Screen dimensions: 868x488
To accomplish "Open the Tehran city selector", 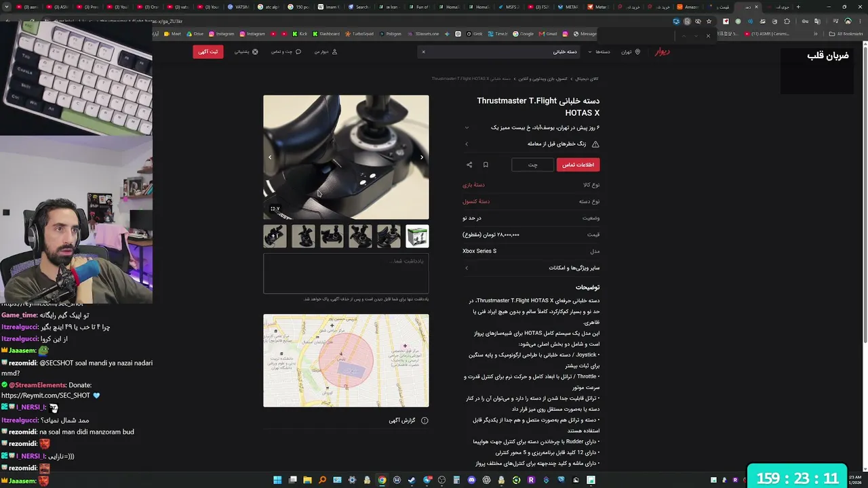I will point(631,52).
